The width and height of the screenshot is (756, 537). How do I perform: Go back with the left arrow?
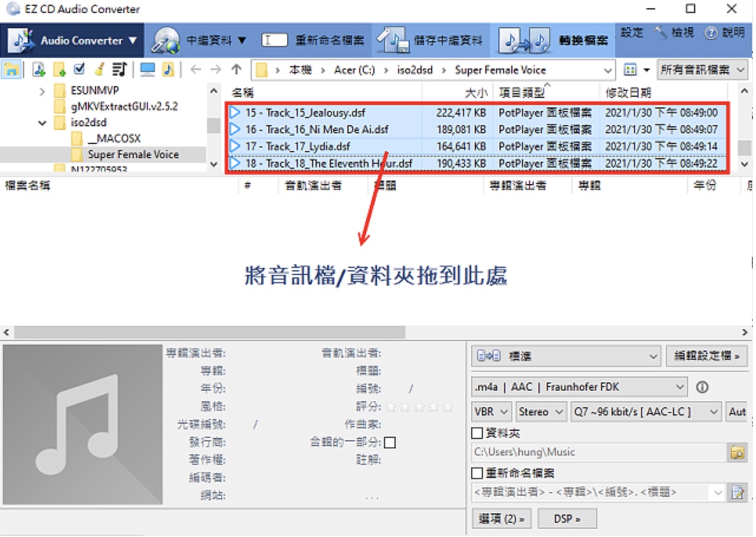pos(196,70)
